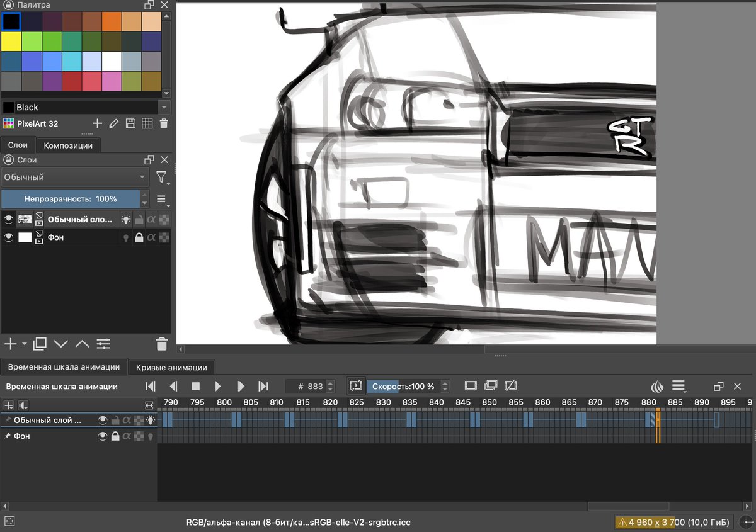Image resolution: width=756 pixels, height=532 pixels.
Task: Hide the Фон layer in layers panel
Action: click(x=8, y=237)
